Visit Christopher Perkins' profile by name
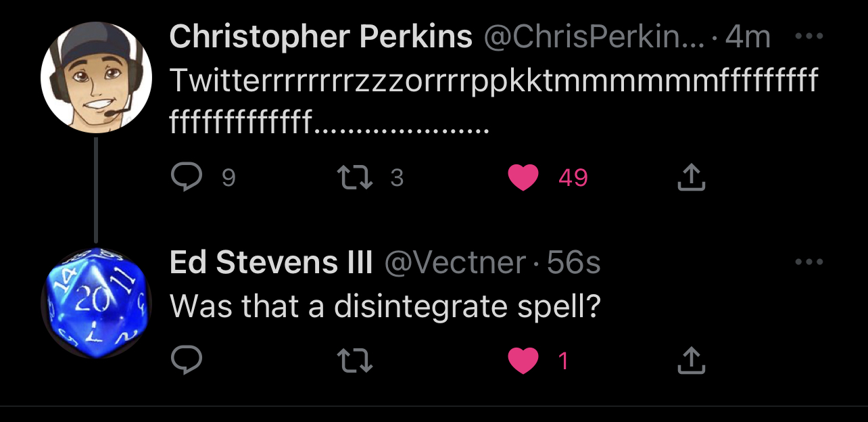 (320, 37)
